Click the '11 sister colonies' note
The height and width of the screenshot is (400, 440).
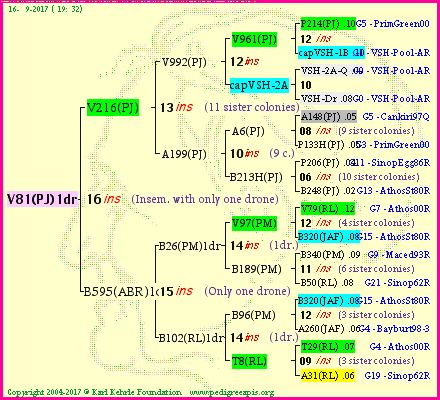click(x=252, y=107)
